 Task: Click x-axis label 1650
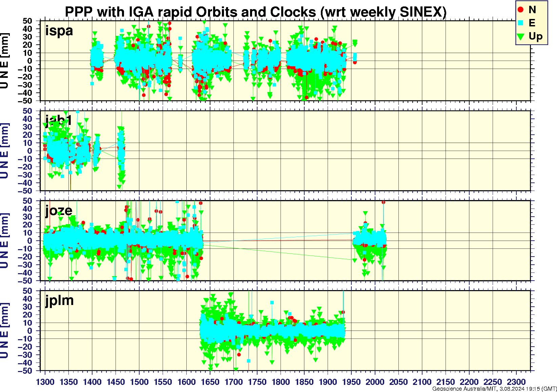click(210, 382)
